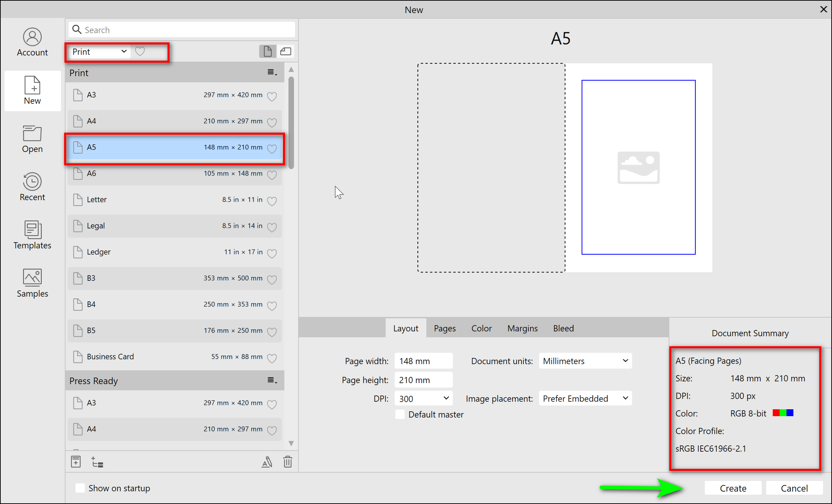Favorite the A3 Print preset
Screen dimensions: 832x504
click(x=272, y=96)
